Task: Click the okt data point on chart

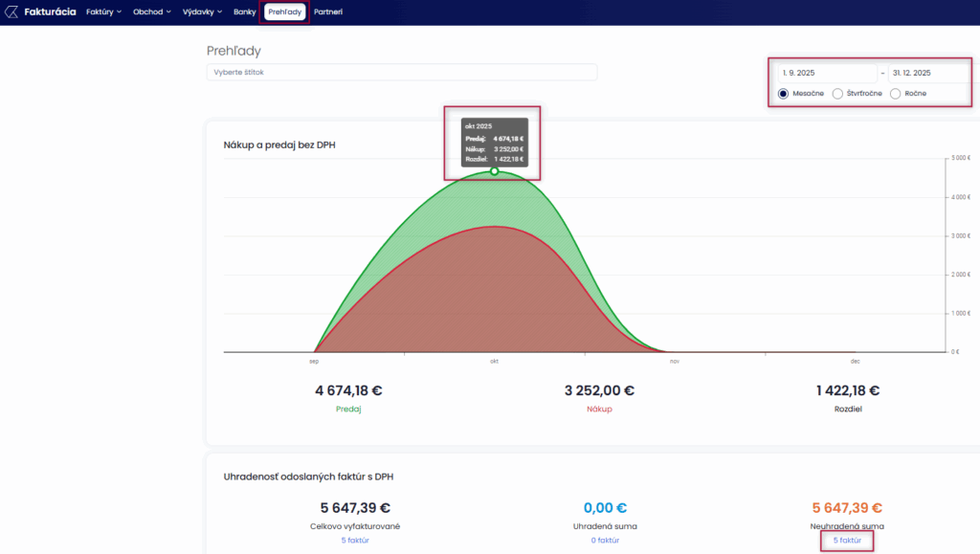Action: (495, 171)
